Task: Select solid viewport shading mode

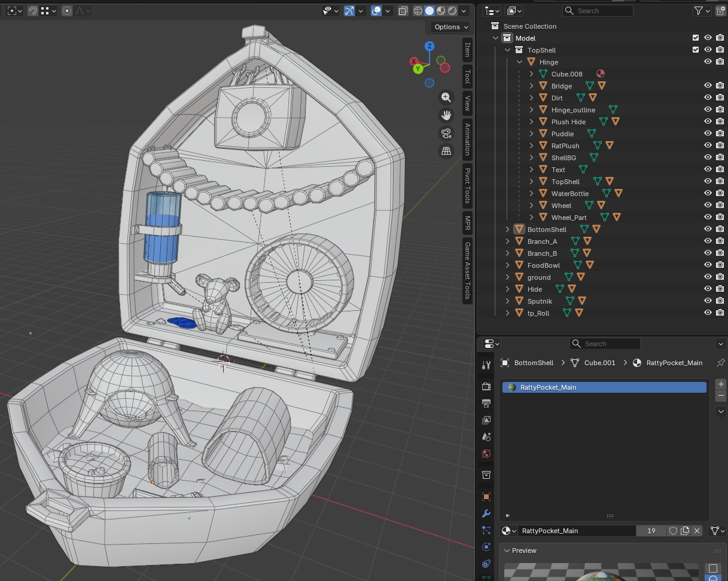Action: click(x=430, y=11)
